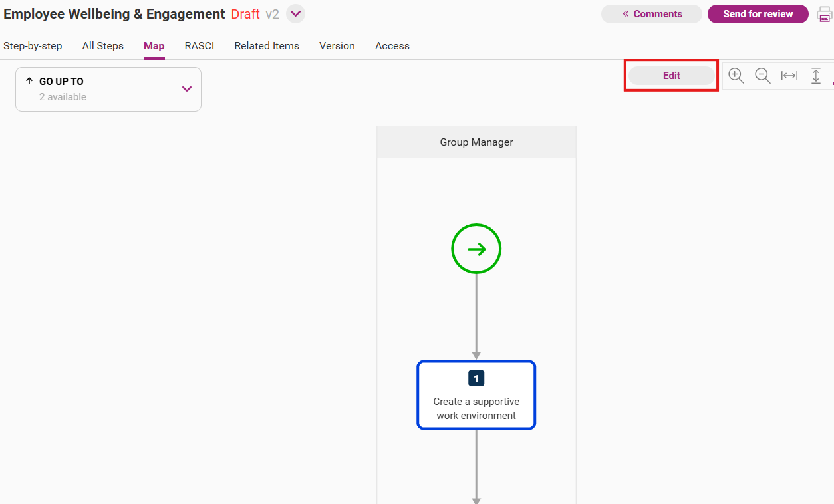View the RASCI tab

(200, 46)
